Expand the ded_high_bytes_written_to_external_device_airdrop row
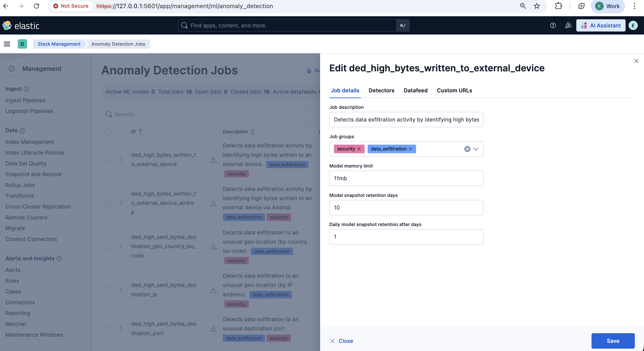This screenshot has height=351, width=644. point(121,203)
